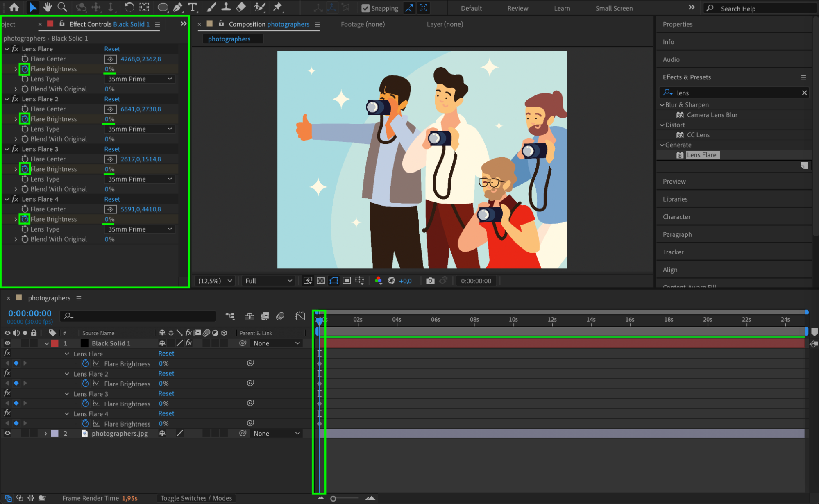Select the Hand tool in toolbar

point(48,7)
